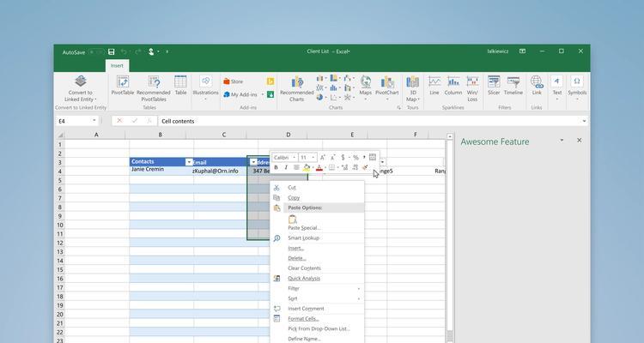This screenshot has width=644, height=343.
Task: Toggle the AutoSave switch
Action: coord(96,52)
